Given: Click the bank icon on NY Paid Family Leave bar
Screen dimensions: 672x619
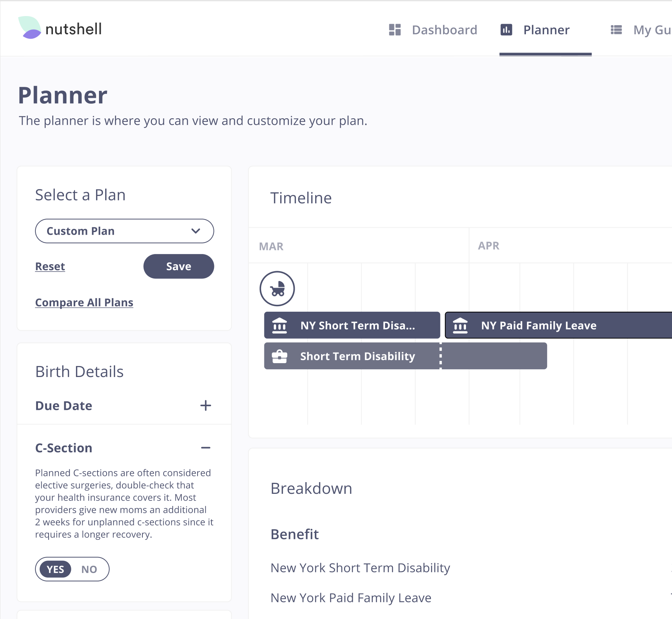Looking at the screenshot, I should pyautogui.click(x=460, y=325).
